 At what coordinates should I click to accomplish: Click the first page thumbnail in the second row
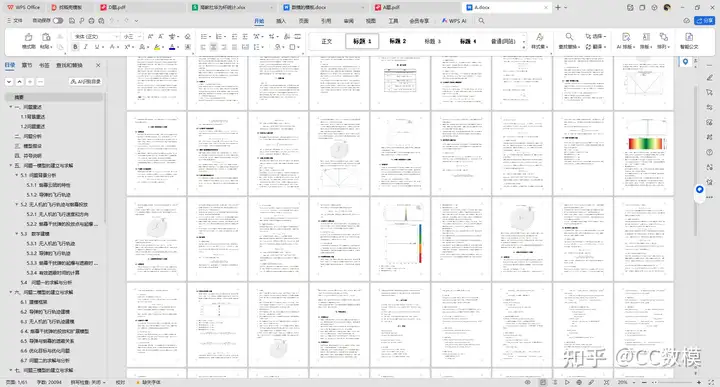coord(157,153)
